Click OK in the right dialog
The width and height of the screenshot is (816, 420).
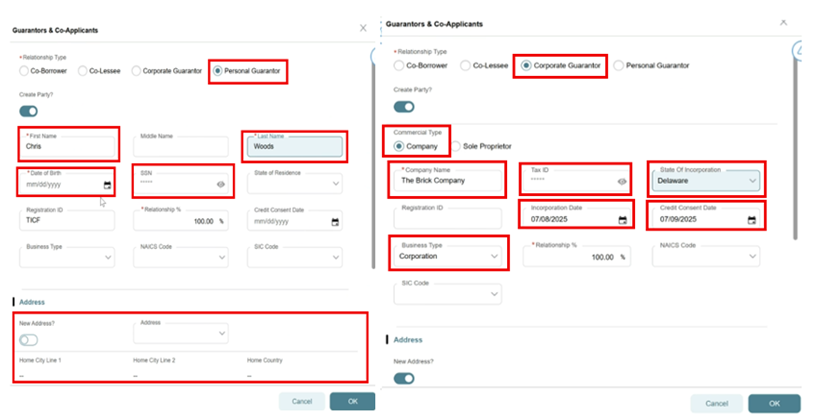(x=775, y=403)
